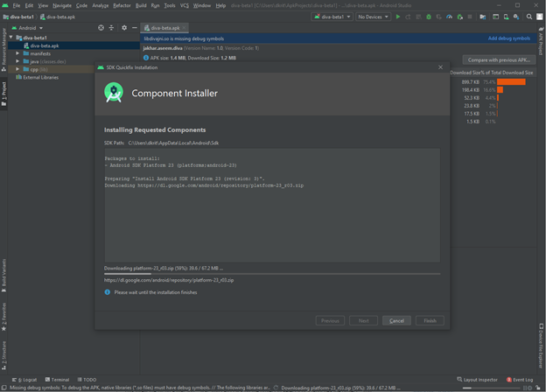
Task: Click the user avatar icon in the toolbar
Action: 539,17
